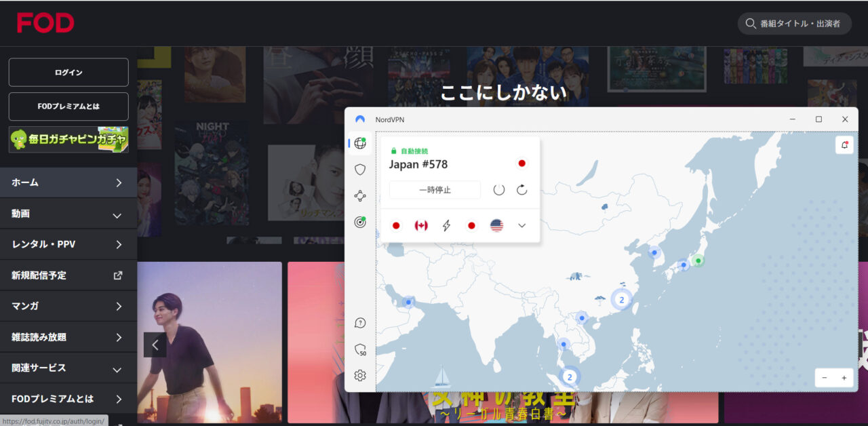Image resolution: width=868 pixels, height=426 pixels.
Task: Click the 番組タイトル・出演者 search field
Action: (x=799, y=24)
